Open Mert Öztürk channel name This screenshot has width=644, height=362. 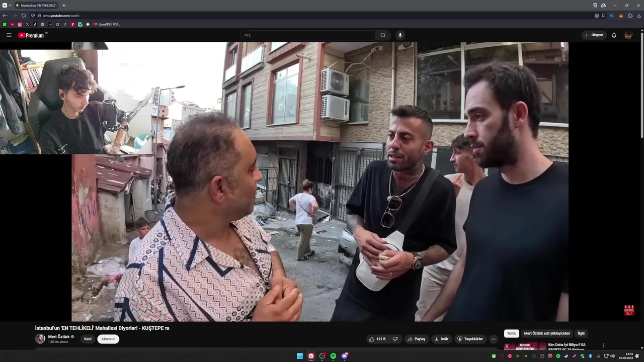tap(59, 337)
